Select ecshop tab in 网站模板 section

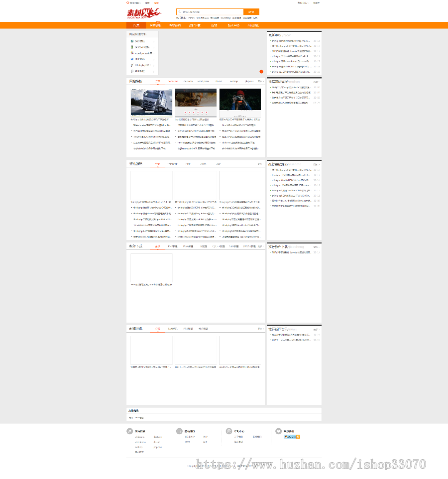(234, 81)
